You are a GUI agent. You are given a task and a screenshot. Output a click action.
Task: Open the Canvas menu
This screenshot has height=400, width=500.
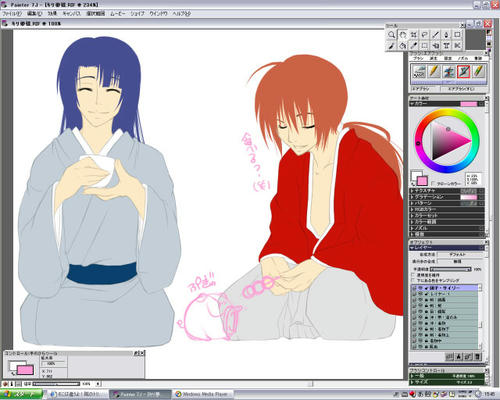[72, 14]
